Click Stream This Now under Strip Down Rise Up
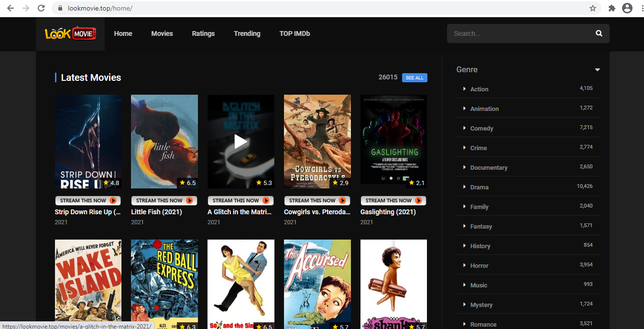This screenshot has width=644, height=329. 87,200
